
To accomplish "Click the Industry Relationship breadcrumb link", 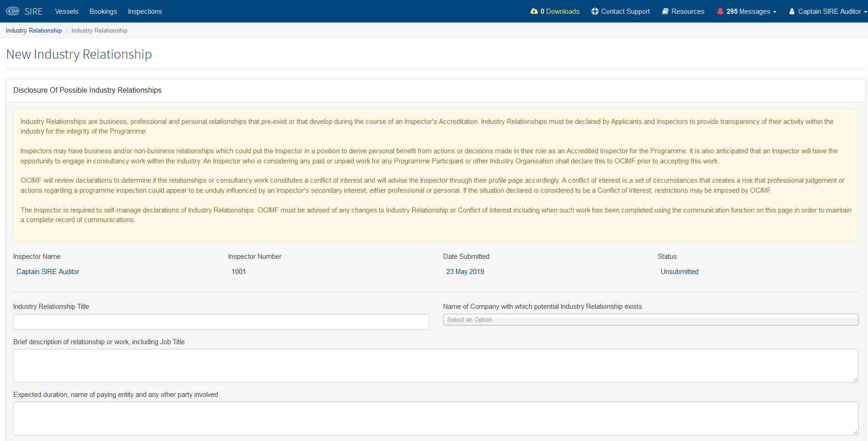I will 34,30.
